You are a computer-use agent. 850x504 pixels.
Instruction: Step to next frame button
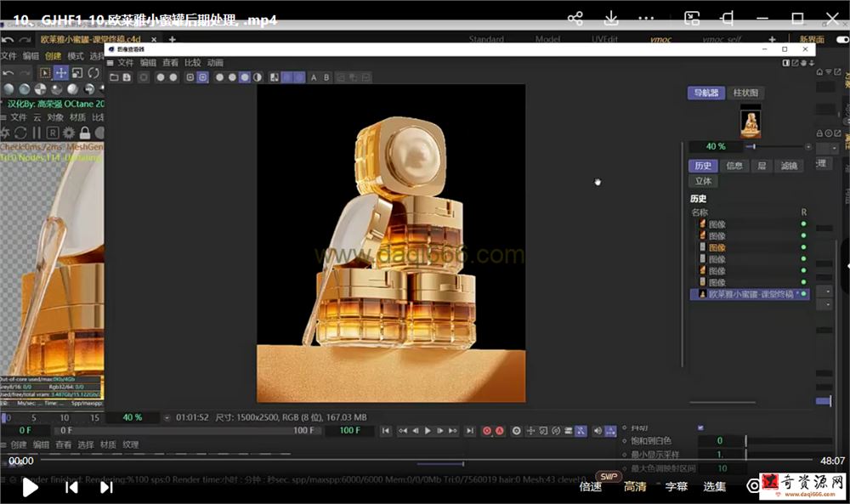(440, 431)
